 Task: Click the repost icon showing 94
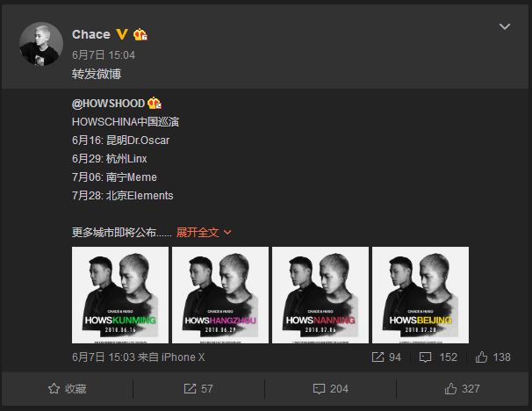click(x=377, y=357)
